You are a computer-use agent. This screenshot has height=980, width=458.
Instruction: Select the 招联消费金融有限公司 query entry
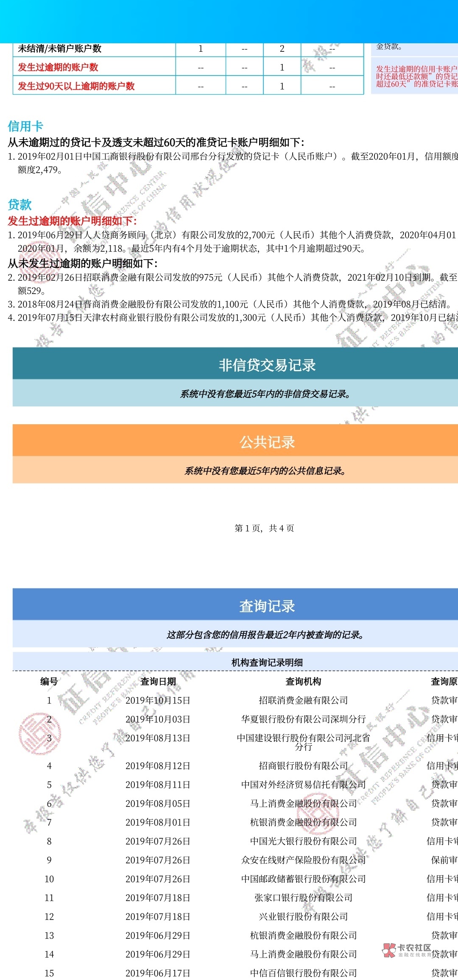click(x=303, y=700)
